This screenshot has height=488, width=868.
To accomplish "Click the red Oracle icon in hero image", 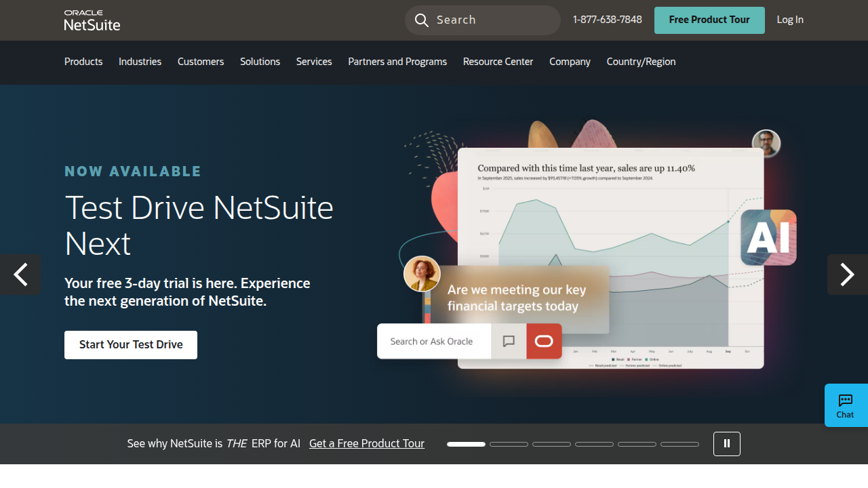I will pyautogui.click(x=544, y=341).
